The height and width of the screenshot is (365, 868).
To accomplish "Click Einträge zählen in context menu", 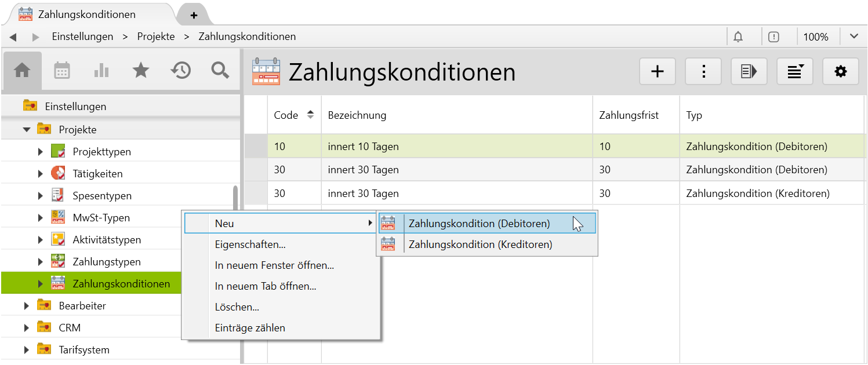I will 250,328.
